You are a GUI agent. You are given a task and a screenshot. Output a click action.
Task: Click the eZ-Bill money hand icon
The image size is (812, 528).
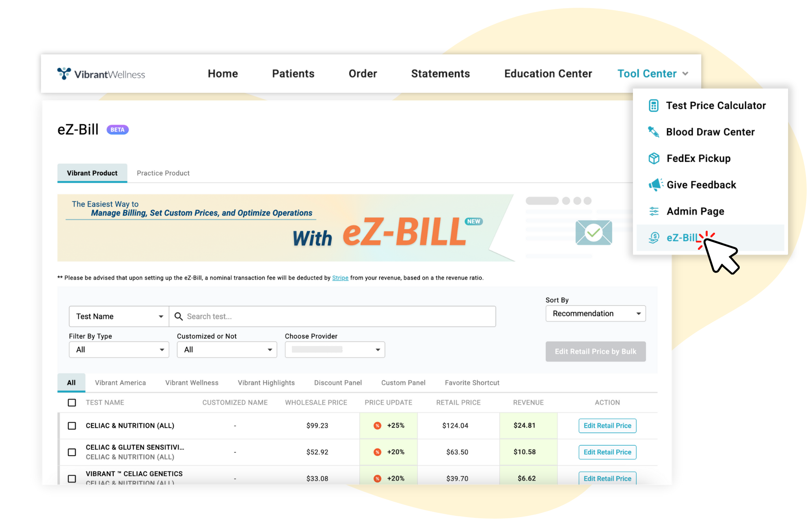[654, 238]
